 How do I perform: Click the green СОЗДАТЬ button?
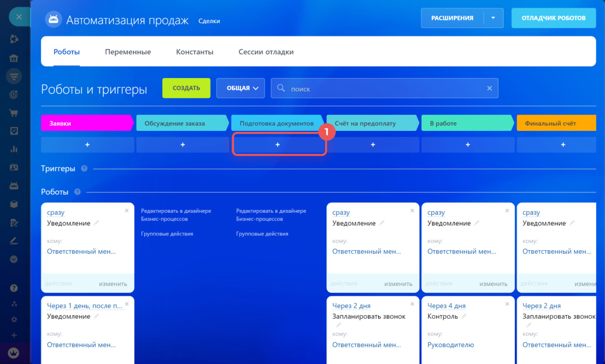click(x=186, y=88)
